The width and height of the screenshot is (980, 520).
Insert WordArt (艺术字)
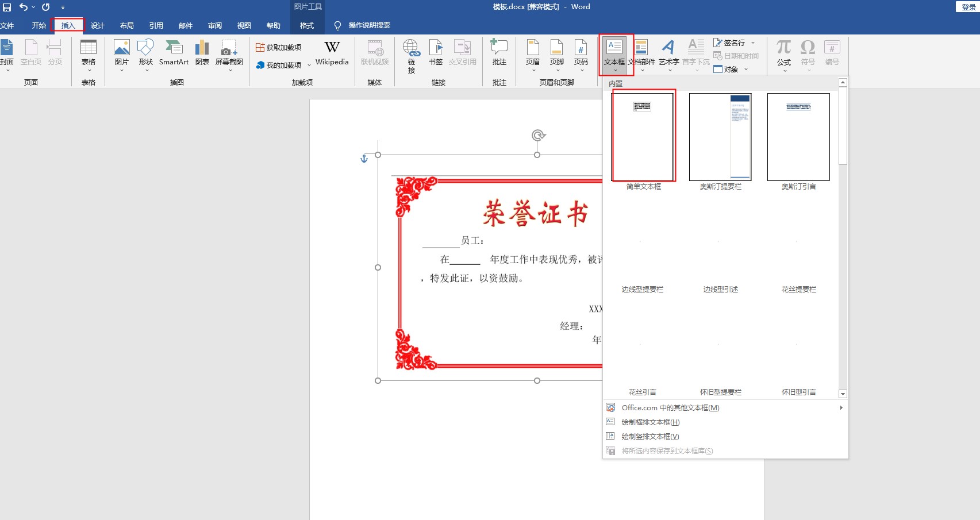pos(668,55)
